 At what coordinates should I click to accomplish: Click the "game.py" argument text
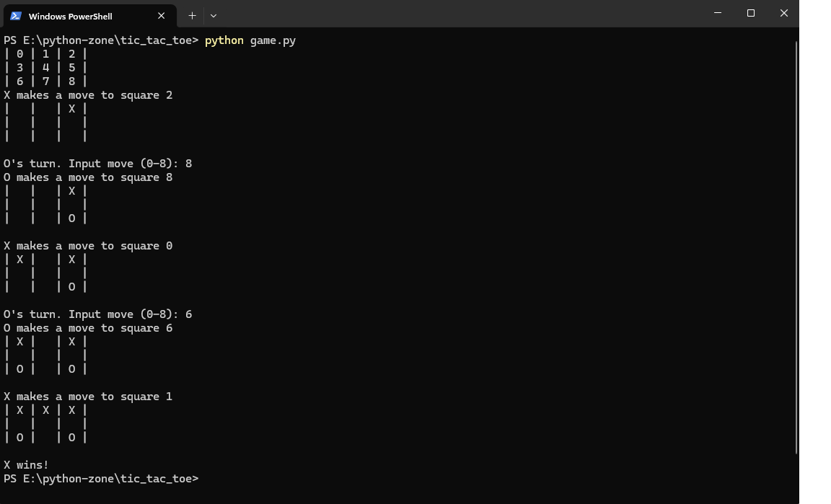(273, 40)
